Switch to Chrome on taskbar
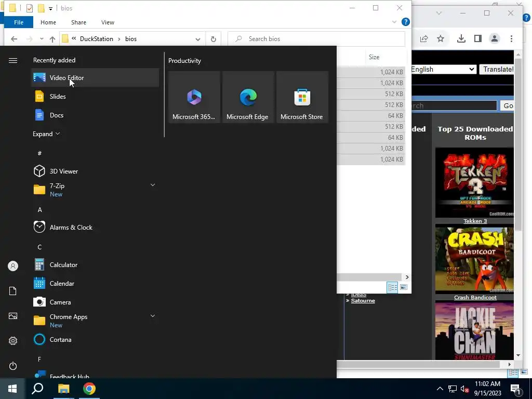Screen dimensions: 532x399 pyautogui.click(x=89, y=389)
